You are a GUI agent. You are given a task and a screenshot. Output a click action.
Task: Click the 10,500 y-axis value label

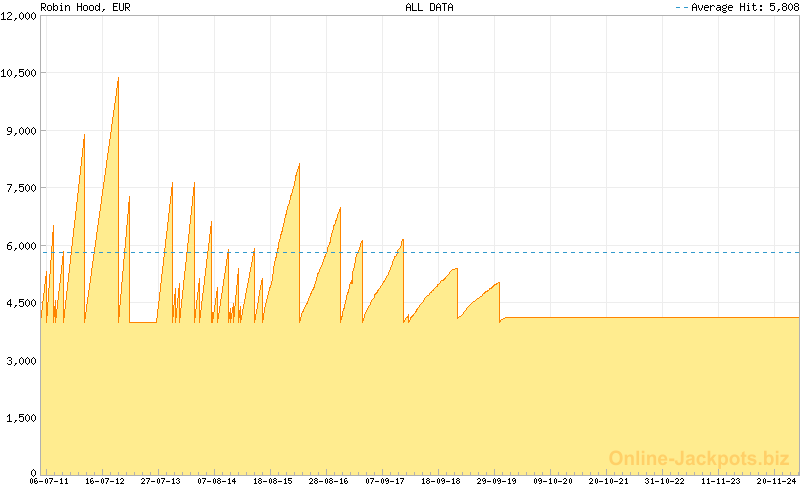point(19,73)
